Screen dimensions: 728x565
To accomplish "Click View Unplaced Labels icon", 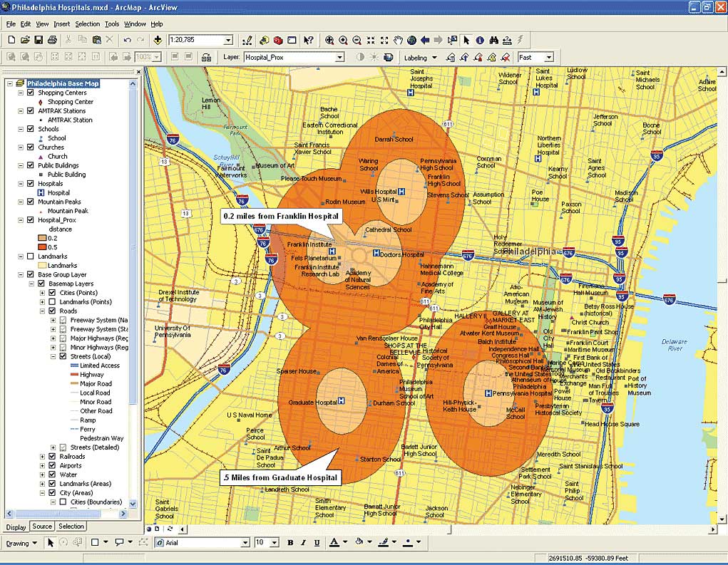I will tap(505, 58).
